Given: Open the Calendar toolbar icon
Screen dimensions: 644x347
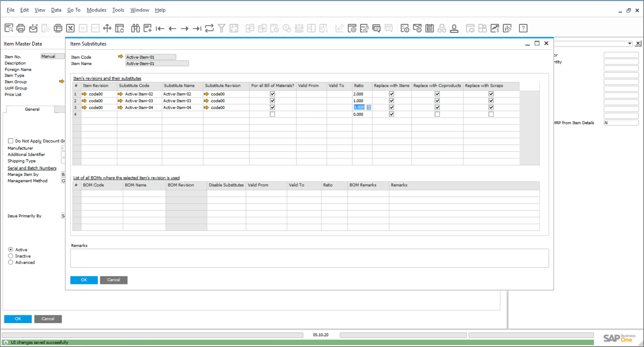Looking at the screenshot, I should pyautogui.click(x=429, y=28).
